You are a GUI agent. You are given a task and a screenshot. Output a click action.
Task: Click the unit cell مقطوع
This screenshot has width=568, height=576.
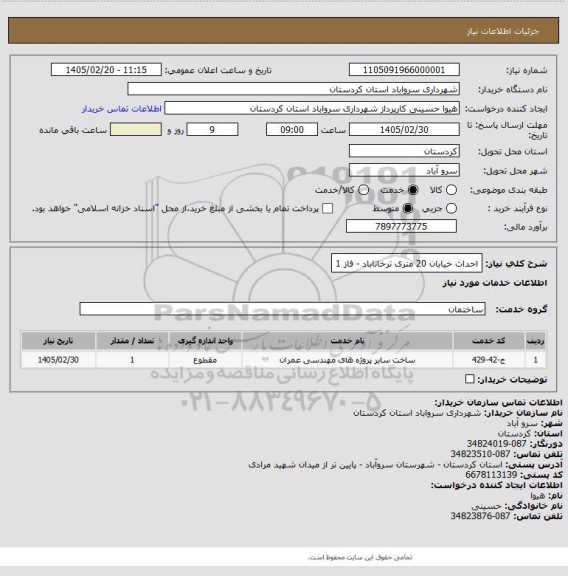click(x=205, y=360)
